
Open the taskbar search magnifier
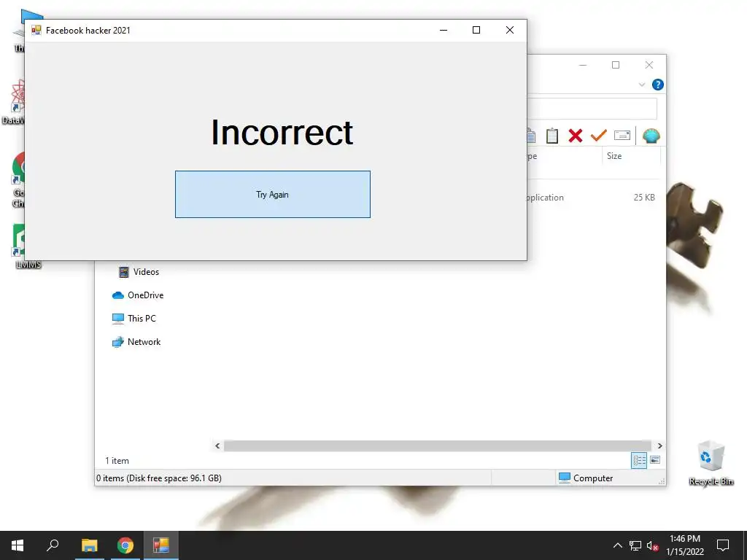(x=53, y=545)
